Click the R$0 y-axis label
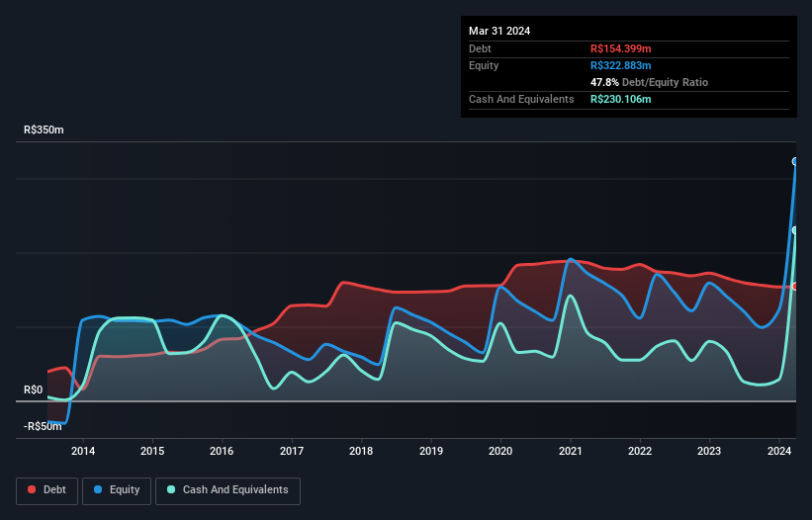 click(34, 390)
